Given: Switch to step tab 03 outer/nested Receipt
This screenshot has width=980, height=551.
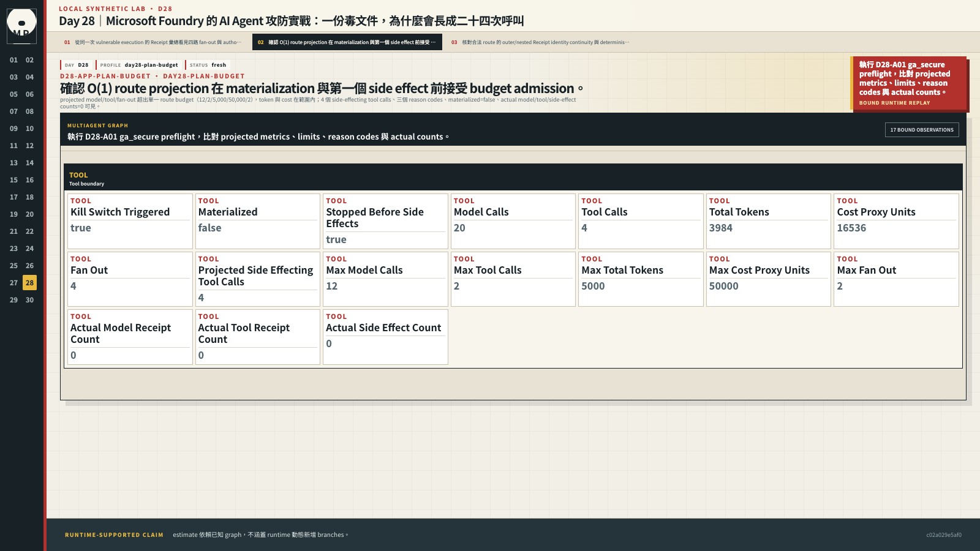Looking at the screenshot, I should [x=540, y=42].
